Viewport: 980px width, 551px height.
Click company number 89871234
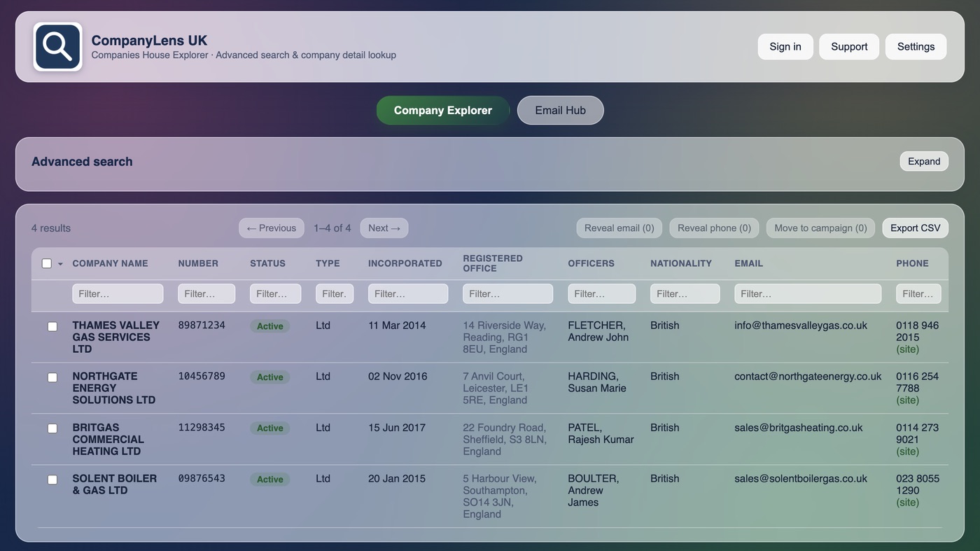pos(202,326)
